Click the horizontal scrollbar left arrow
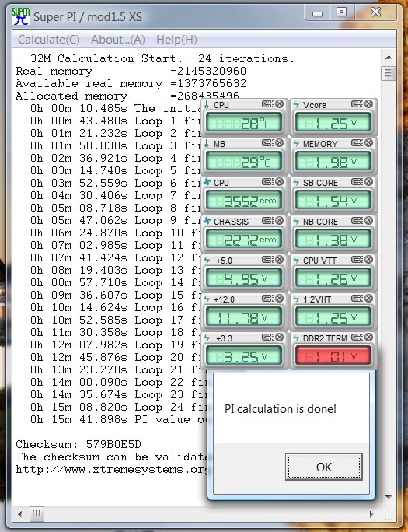This screenshot has height=532, width=408. 20,514
